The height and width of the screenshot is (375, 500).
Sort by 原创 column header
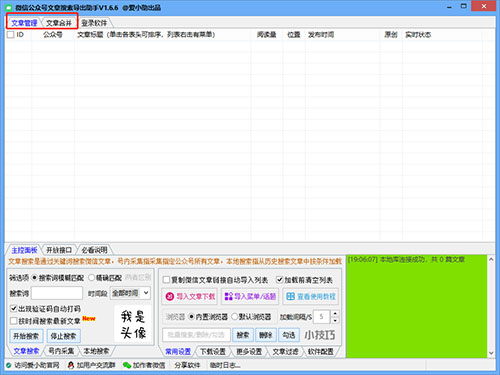(x=391, y=35)
